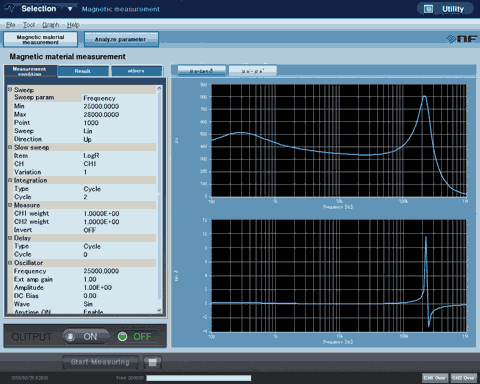Switch output OFF
The width and height of the screenshot is (480, 384).
137,337
